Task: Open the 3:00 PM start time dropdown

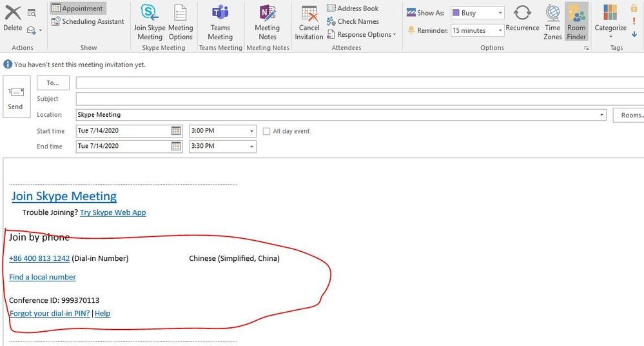Action: click(252, 131)
